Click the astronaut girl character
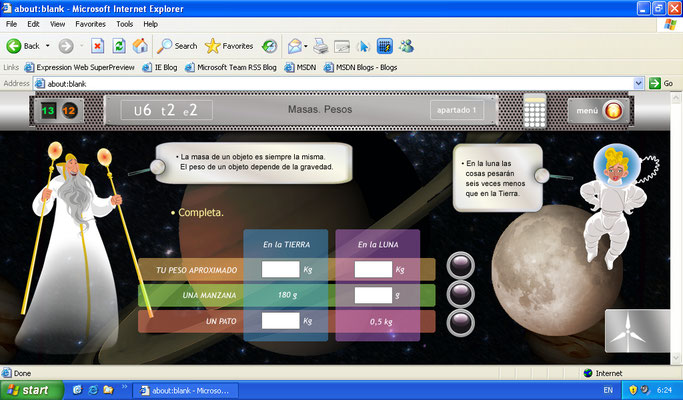This screenshot has width=683, height=400. coord(616,205)
